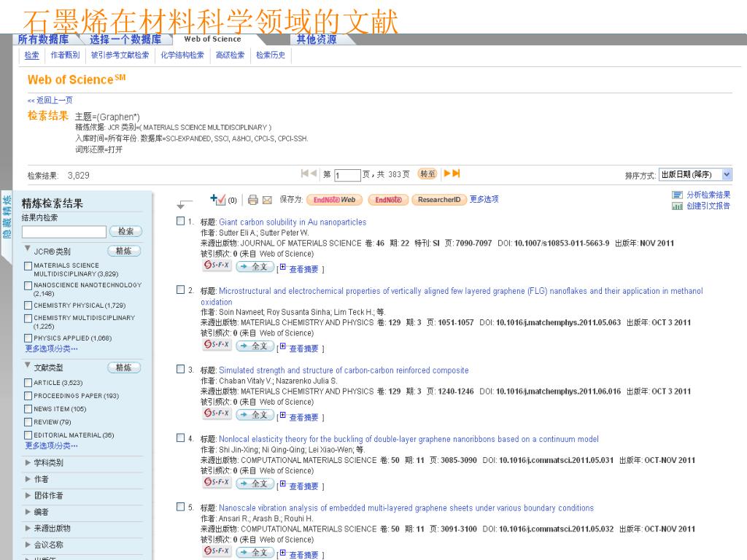This screenshot has height=560, width=747.
Task: Click the select-all arrow icon above results
Action: 185,204
